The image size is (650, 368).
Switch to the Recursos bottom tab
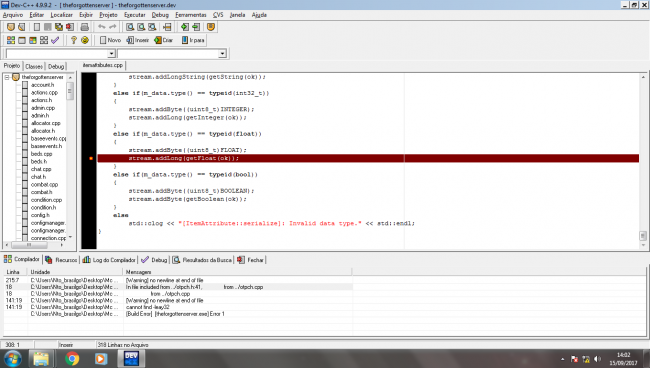(x=61, y=260)
